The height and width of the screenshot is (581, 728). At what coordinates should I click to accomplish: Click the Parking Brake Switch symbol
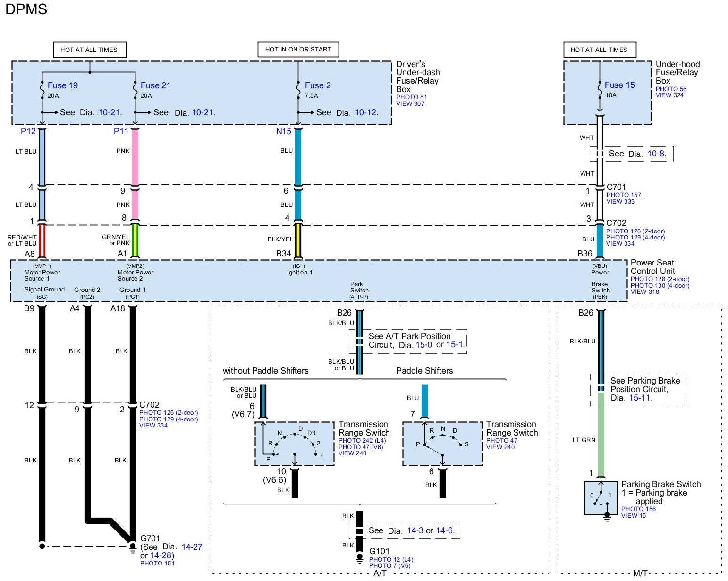601,498
